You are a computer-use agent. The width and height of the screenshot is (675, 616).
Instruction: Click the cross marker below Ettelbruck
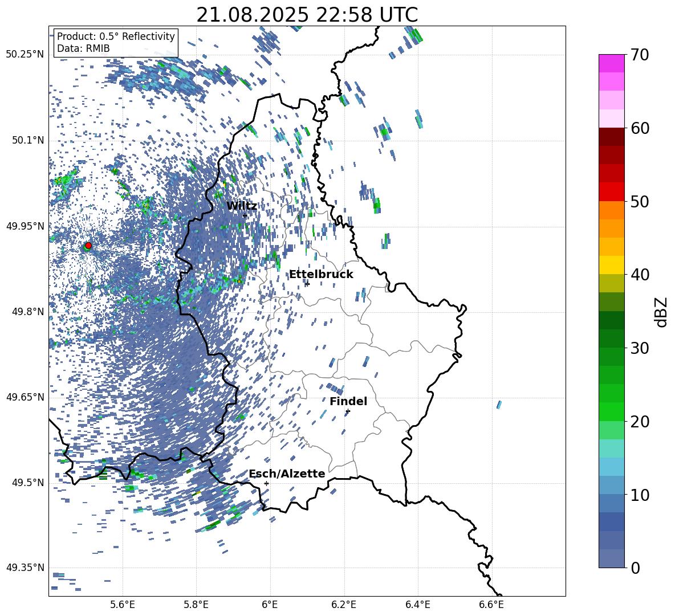tap(307, 284)
